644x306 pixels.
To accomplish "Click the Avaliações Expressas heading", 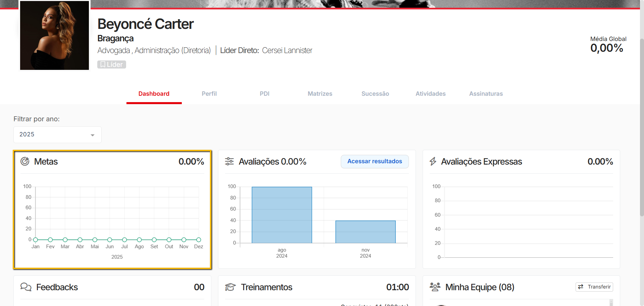I will (x=481, y=162).
